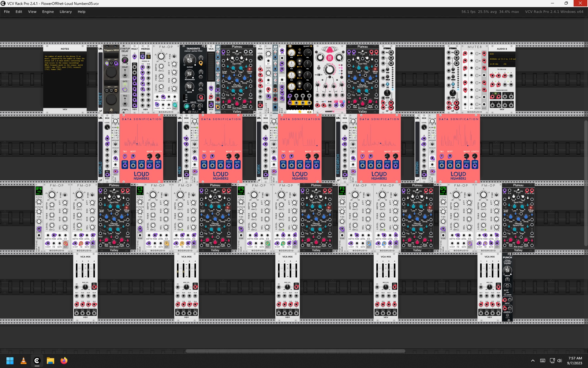Click the GAIN knob of the stereo mixer beside MUTE8
This screenshot has width=588, height=368.
click(453, 93)
